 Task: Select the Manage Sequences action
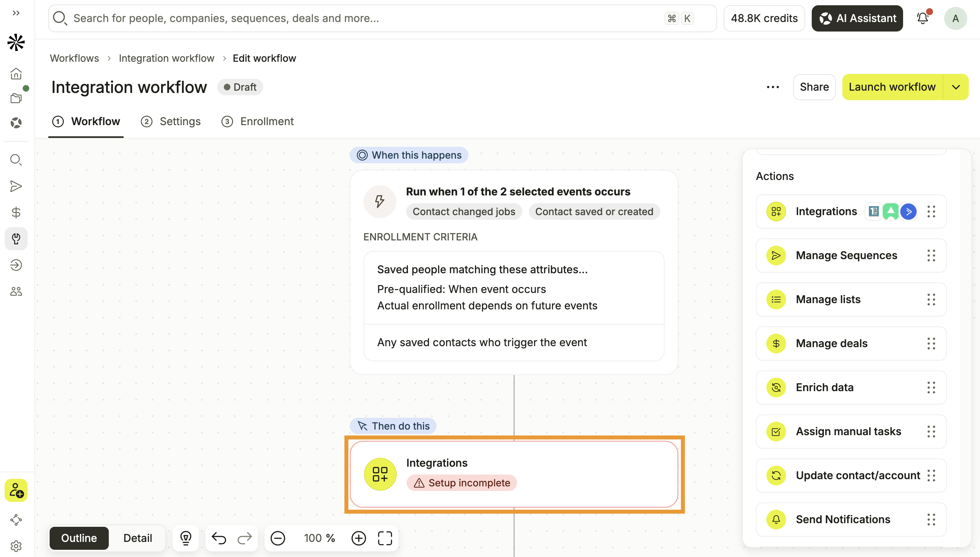coord(851,256)
